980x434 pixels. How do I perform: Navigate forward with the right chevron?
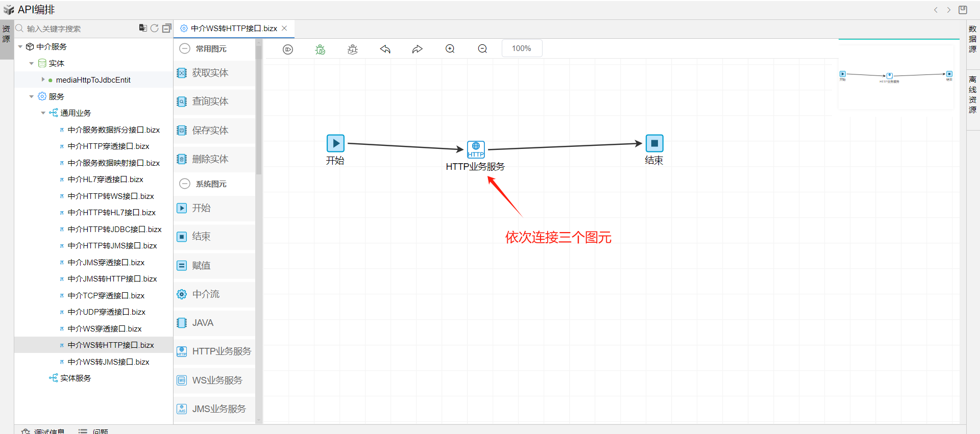tap(949, 10)
